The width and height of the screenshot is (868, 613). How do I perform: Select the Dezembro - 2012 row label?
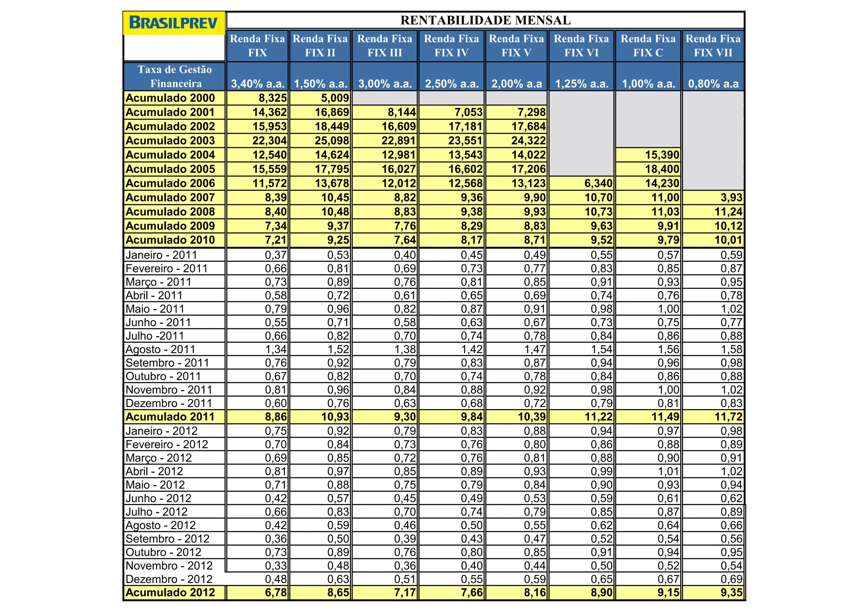[169, 579]
